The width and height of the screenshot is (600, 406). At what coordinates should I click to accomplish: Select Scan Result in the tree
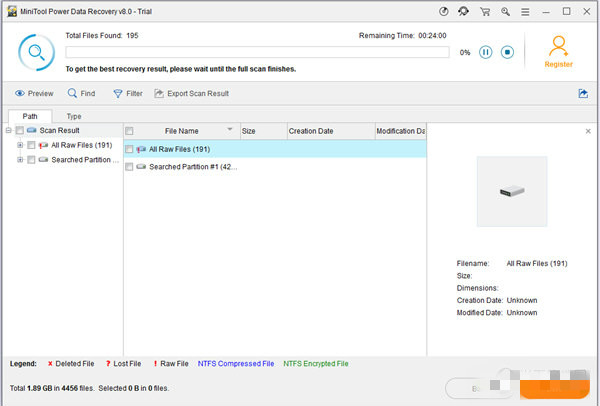pos(59,130)
